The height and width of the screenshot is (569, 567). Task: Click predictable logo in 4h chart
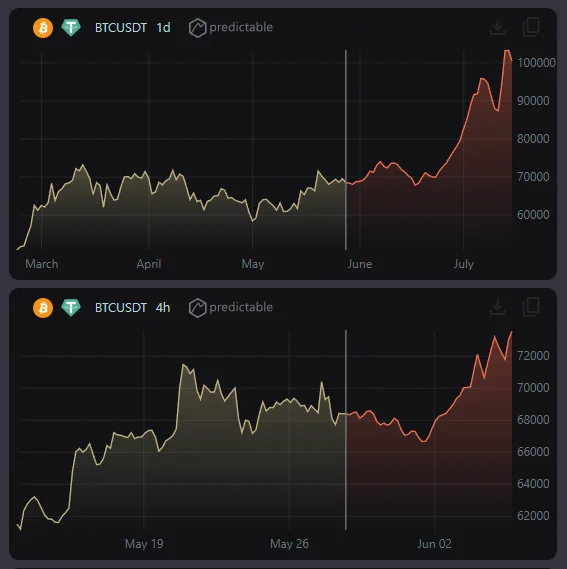click(x=231, y=308)
